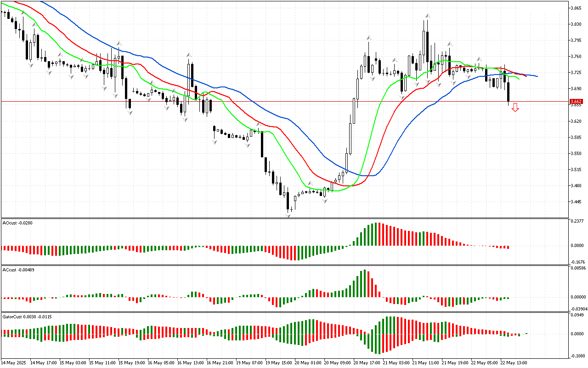Viewport: 588px width, 368px height.
Task: Click the down fractal below the 20 May 09:00 candle
Action: (325, 201)
